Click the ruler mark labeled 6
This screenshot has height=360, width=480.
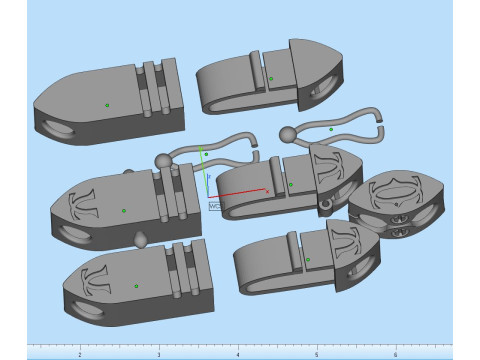[x=396, y=355]
